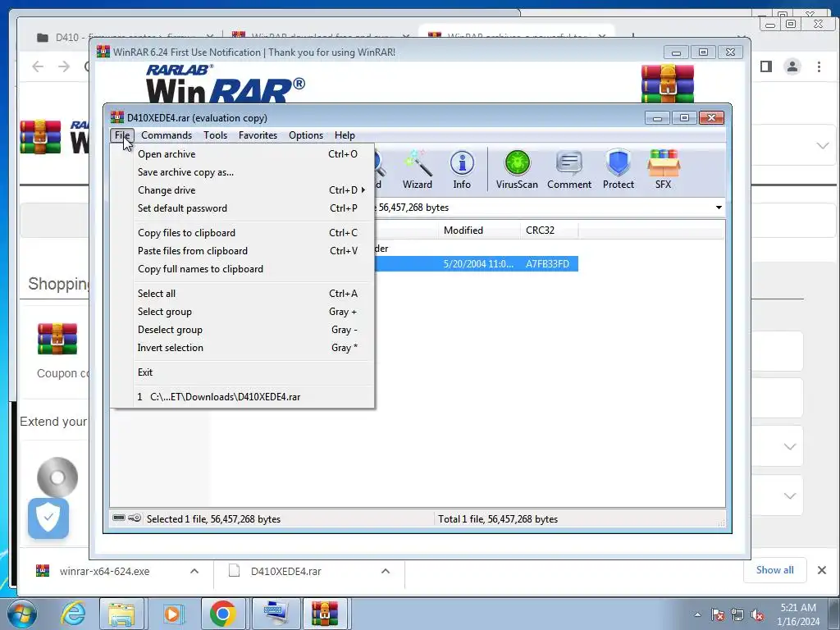The height and width of the screenshot is (630, 840).
Task: Click the winrar-x64-624.exe download item
Action: [x=104, y=571]
